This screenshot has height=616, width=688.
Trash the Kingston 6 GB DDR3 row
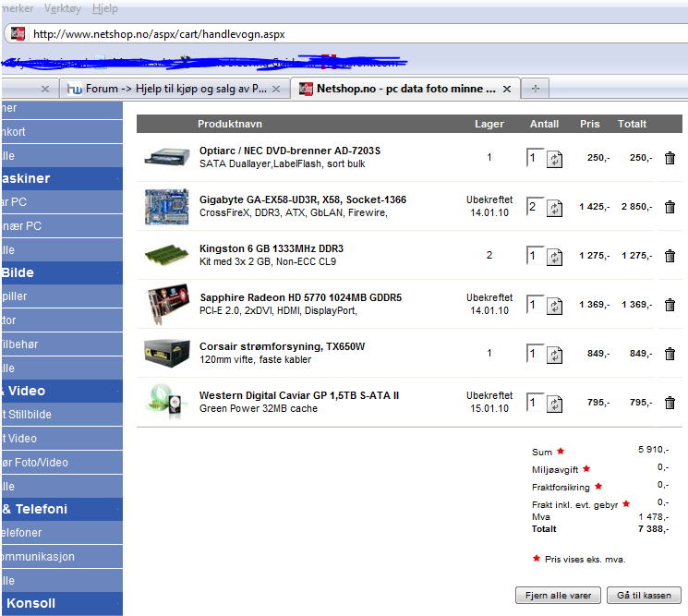point(670,256)
